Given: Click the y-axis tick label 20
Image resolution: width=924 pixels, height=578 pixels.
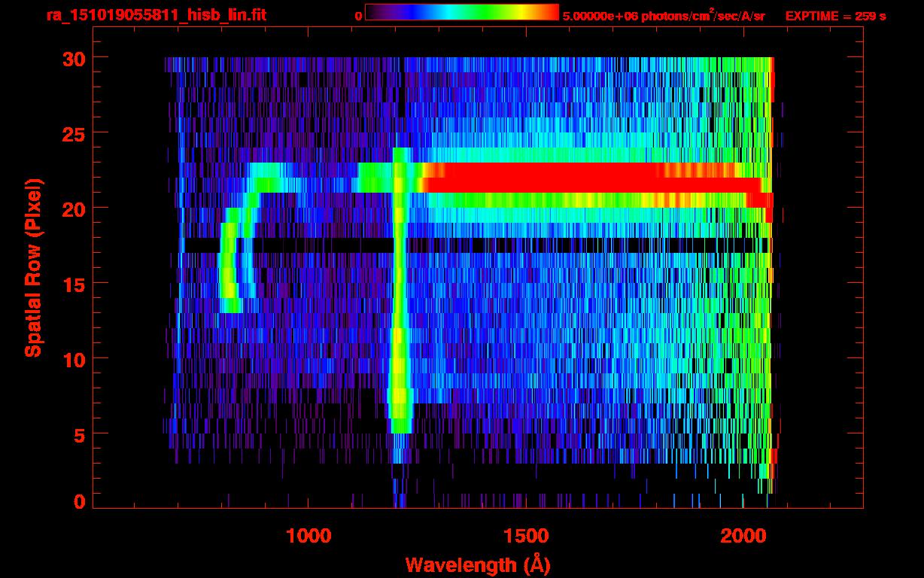Looking at the screenshot, I should click(x=73, y=208).
